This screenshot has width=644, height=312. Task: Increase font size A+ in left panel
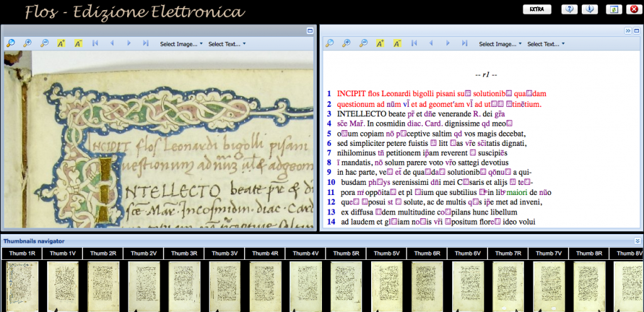(61, 43)
